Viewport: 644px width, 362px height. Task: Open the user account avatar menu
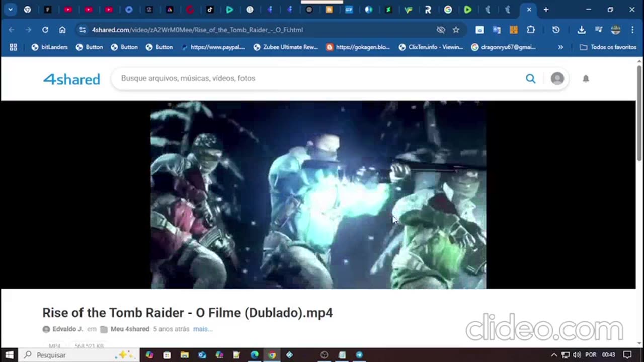tap(557, 78)
